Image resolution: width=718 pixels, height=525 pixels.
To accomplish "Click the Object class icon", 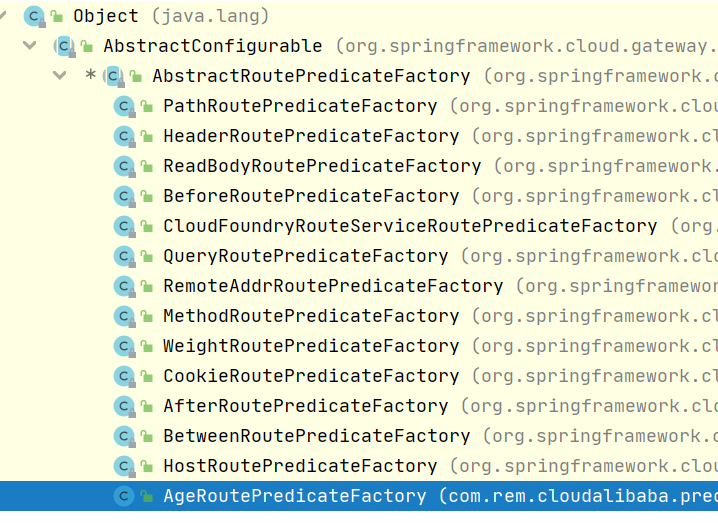I will point(34,16).
